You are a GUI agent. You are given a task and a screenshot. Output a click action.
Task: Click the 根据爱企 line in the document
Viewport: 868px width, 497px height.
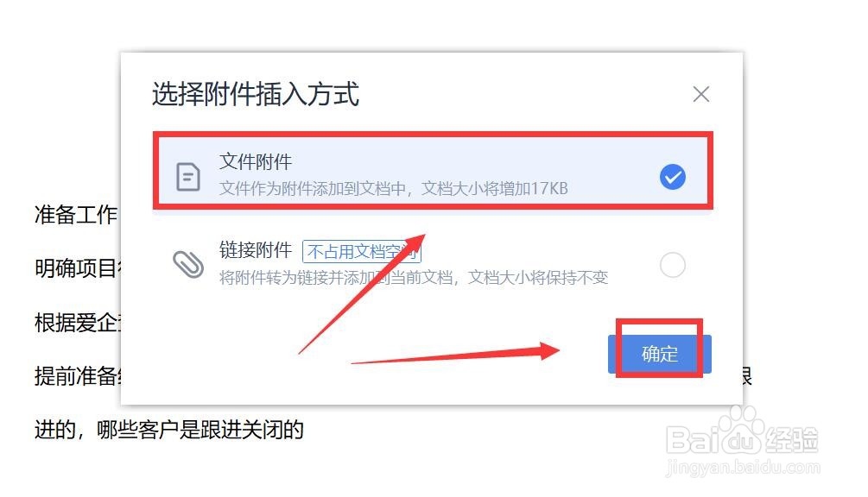point(78,323)
